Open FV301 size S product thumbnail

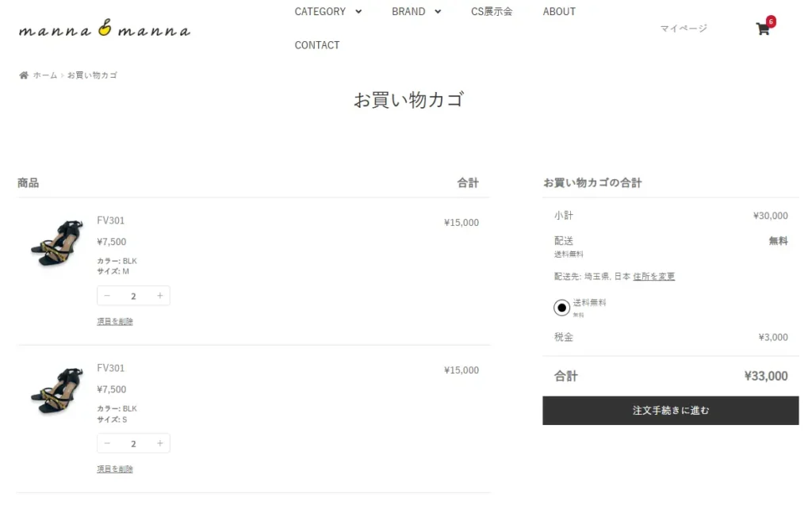[57, 391]
